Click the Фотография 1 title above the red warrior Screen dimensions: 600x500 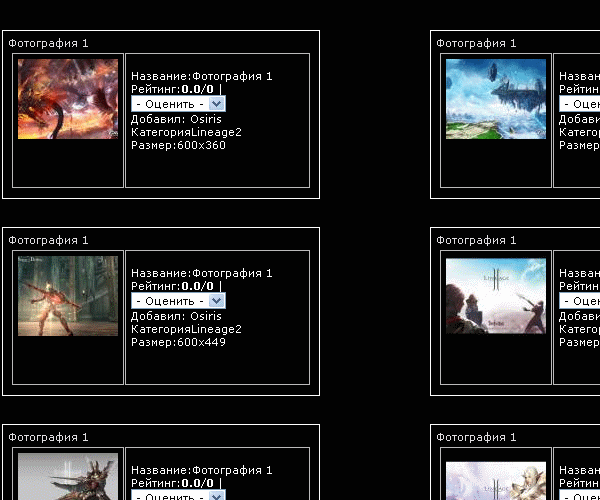(x=48, y=240)
